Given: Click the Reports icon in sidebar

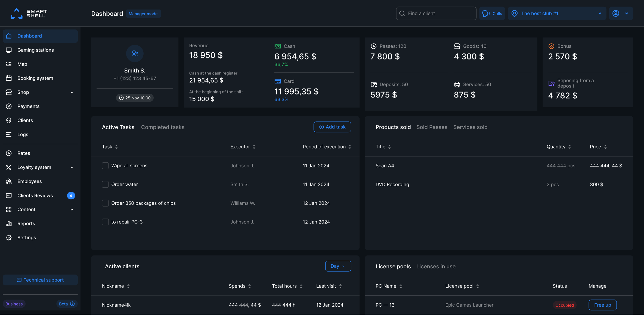Looking at the screenshot, I should tap(9, 223).
